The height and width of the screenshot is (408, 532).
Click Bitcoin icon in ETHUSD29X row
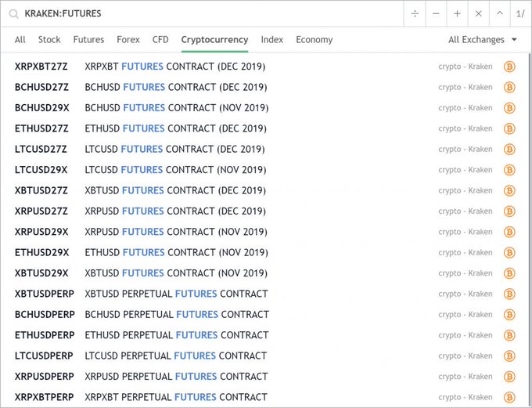(509, 253)
